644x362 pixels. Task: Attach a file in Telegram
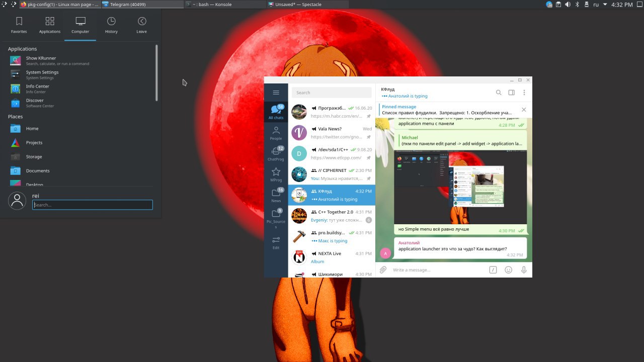pos(383,270)
